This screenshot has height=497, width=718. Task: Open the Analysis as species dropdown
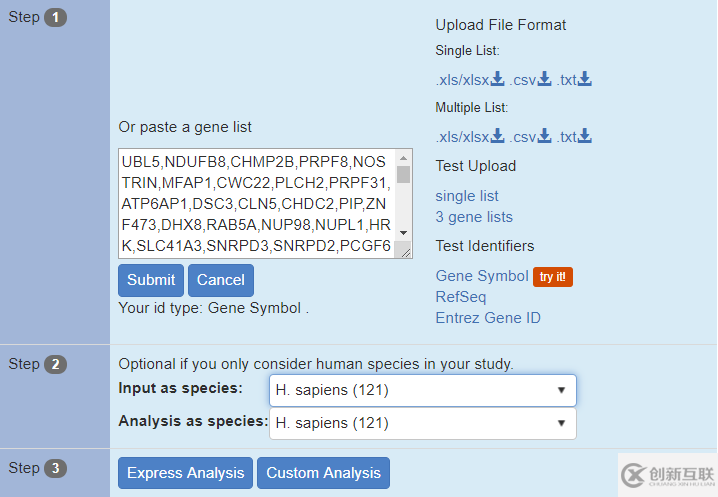coord(423,423)
